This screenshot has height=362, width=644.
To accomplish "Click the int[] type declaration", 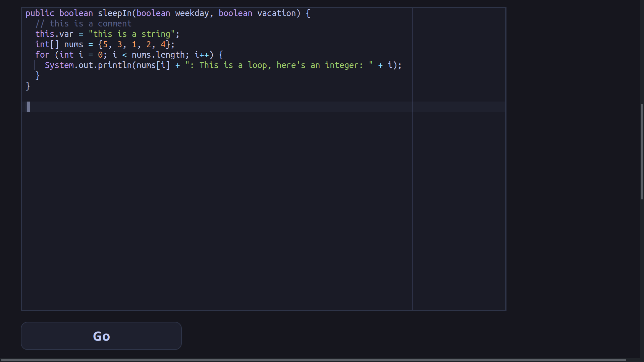I will [47, 44].
